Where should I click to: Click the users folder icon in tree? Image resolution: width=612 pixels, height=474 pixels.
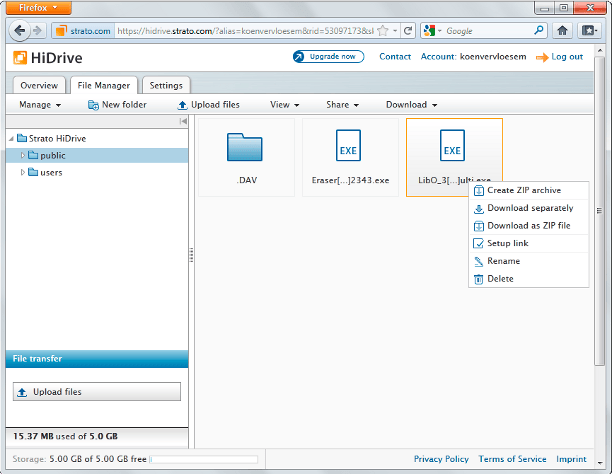(33, 172)
